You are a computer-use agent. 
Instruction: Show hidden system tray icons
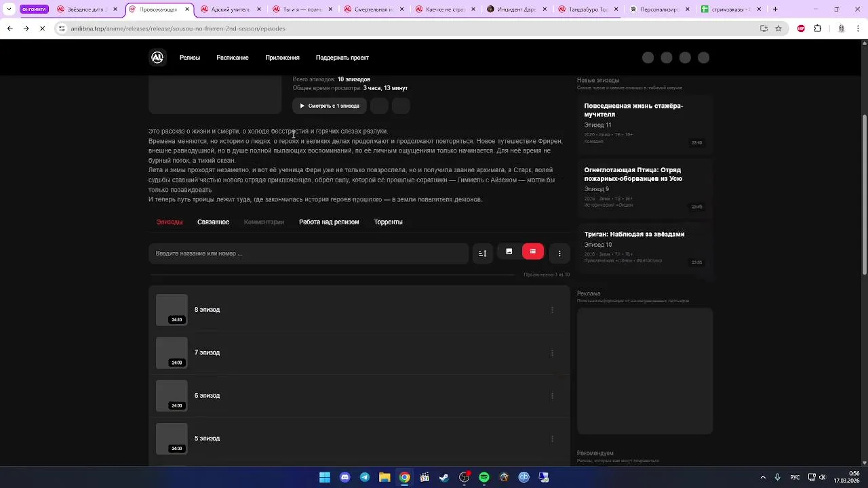pos(763,477)
